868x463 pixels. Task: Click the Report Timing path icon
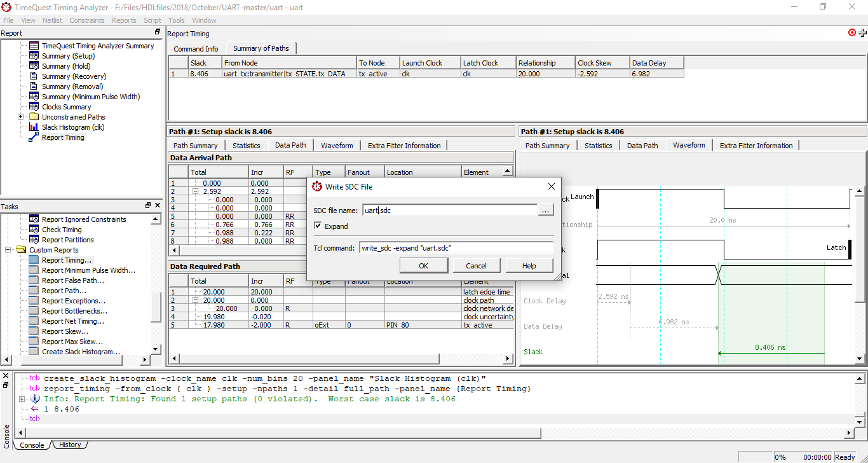tap(34, 137)
